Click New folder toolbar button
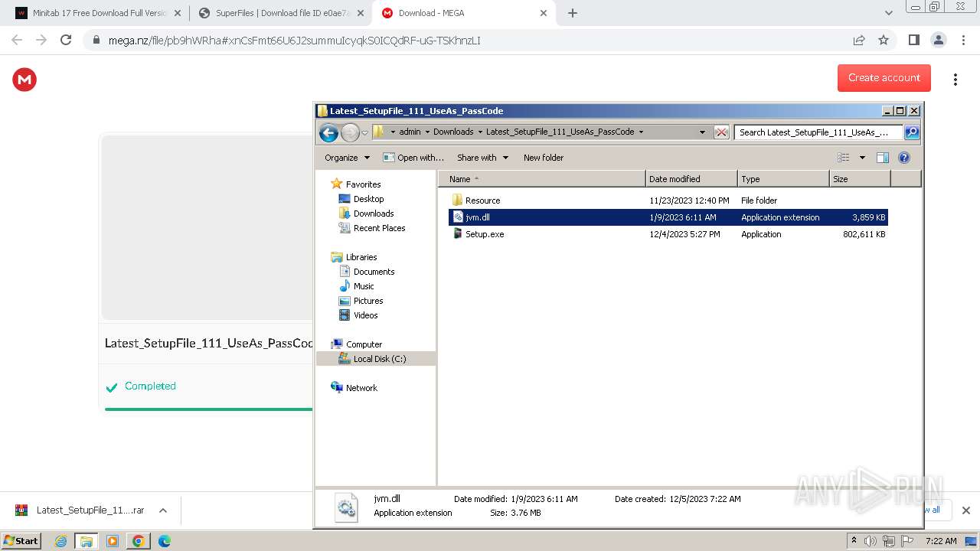980x551 pixels. [x=544, y=158]
